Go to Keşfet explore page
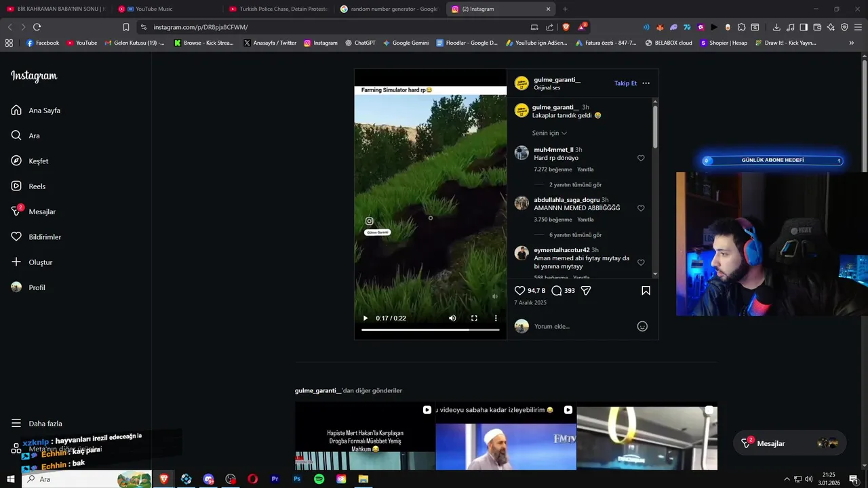 [30, 161]
